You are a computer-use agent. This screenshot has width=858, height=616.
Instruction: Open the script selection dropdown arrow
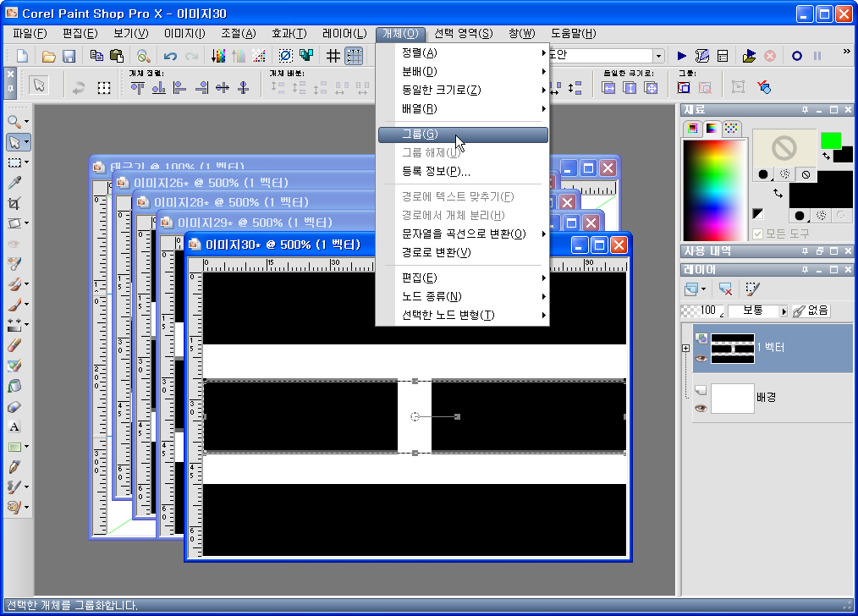tap(658, 56)
